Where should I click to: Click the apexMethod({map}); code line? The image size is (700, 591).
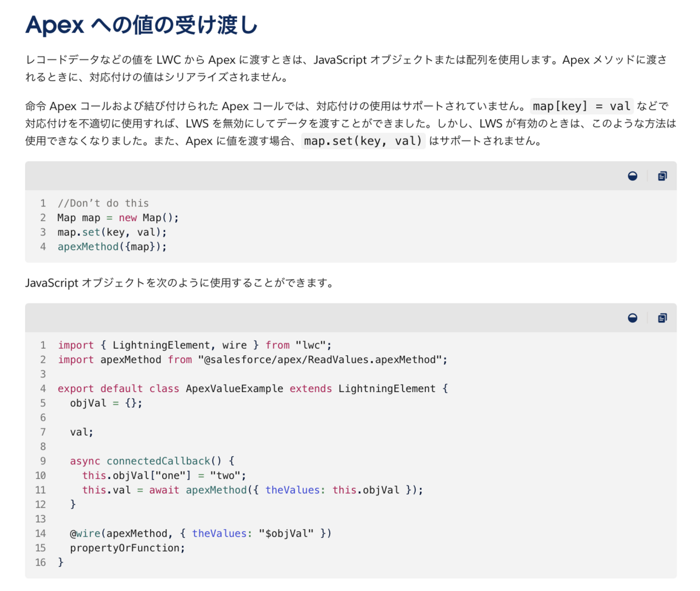pos(112,247)
